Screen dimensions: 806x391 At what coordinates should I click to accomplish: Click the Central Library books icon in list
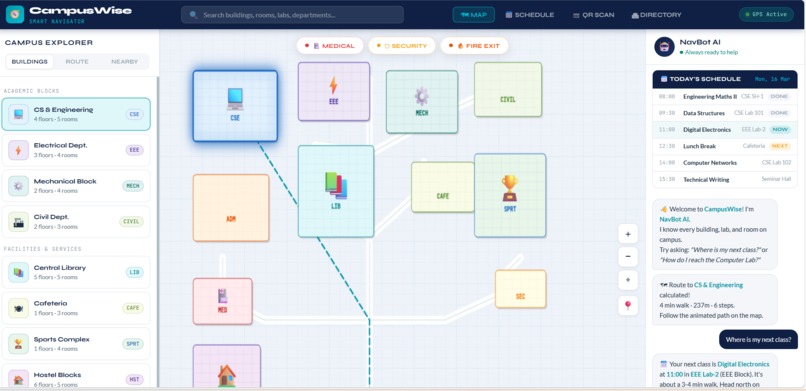click(x=19, y=272)
